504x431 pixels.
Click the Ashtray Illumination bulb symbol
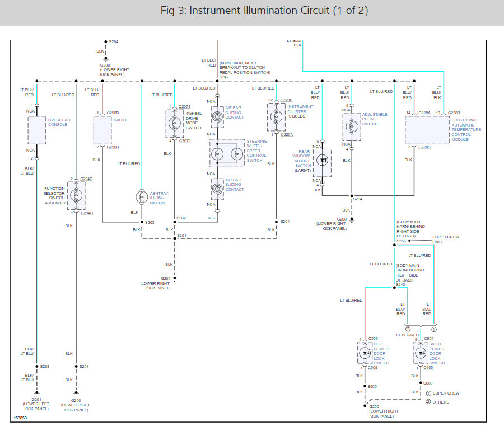(142, 197)
